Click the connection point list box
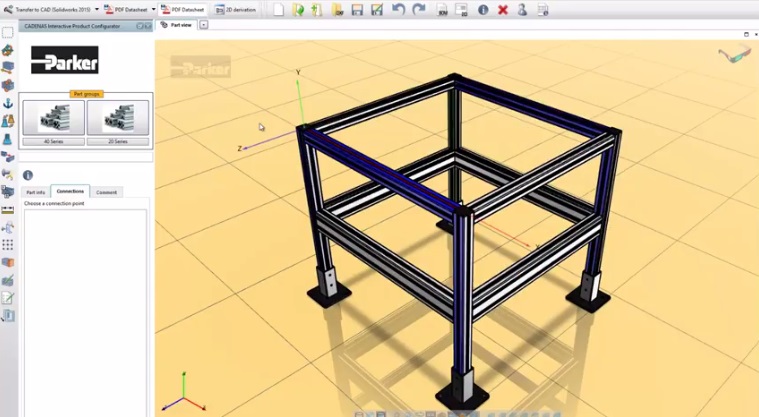The height and width of the screenshot is (417, 759). coord(85,312)
